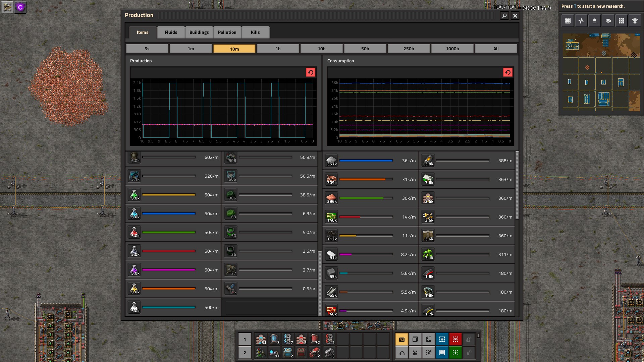Set time range to 250h
The width and height of the screenshot is (644, 362).
tap(409, 49)
